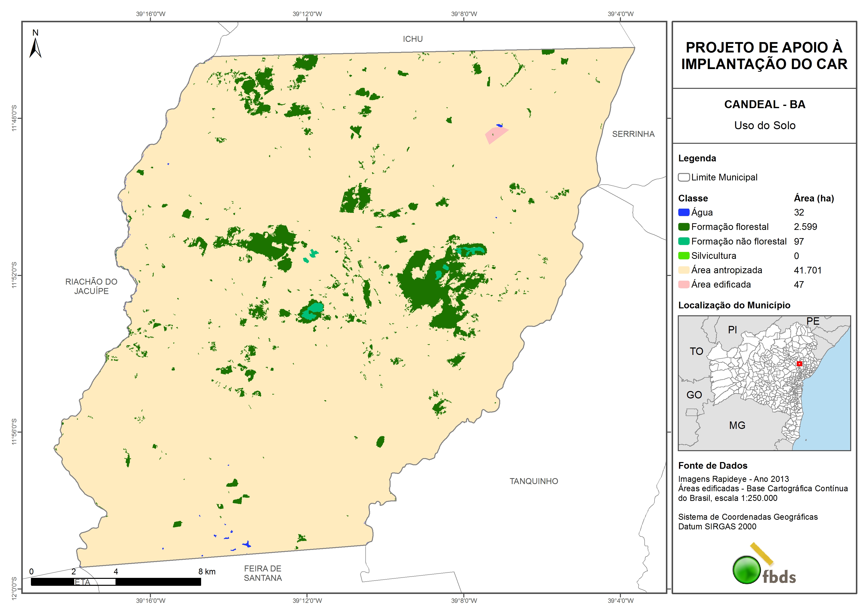Click the Localização do Município inset map
Image resolution: width=868 pixels, height=614 pixels.
click(x=764, y=383)
